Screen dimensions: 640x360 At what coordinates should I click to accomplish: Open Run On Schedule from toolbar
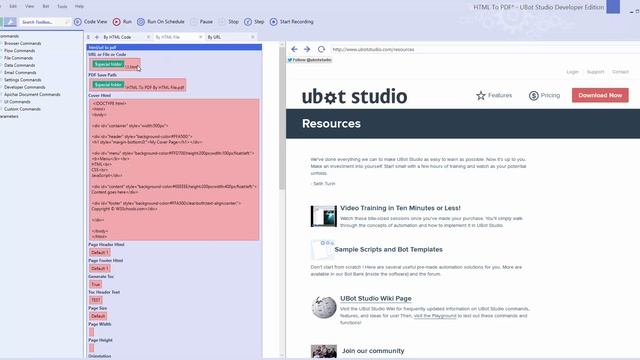pyautogui.click(x=161, y=22)
